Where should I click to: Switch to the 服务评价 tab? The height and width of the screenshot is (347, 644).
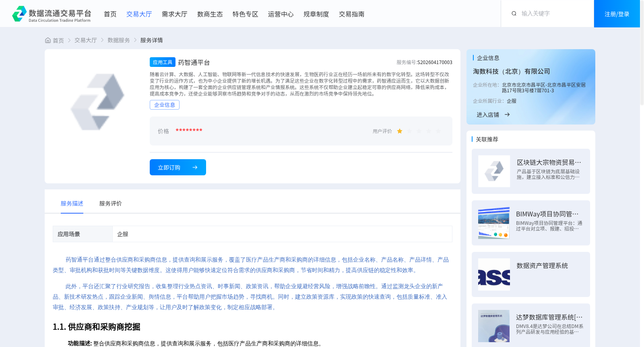pyautogui.click(x=111, y=204)
